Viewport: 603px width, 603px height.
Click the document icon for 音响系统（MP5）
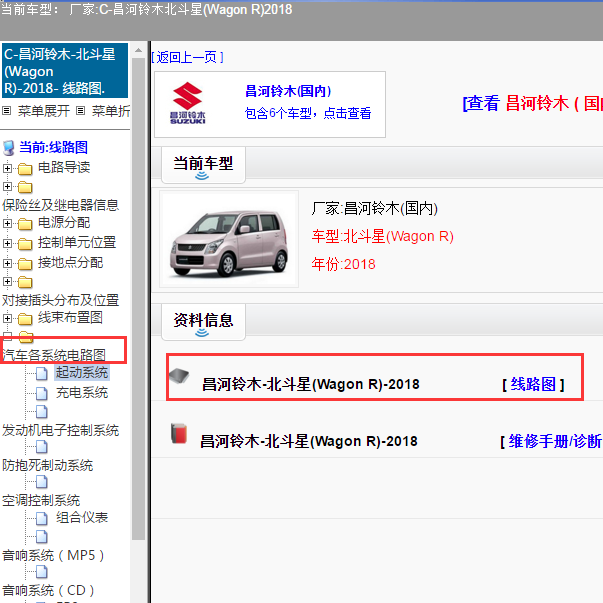pyautogui.click(x=42, y=536)
